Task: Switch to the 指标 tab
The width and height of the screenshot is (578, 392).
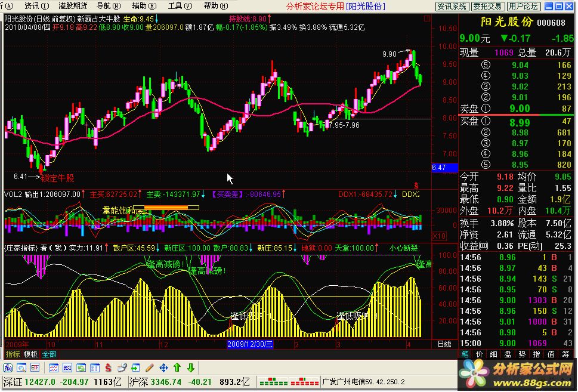Action: click(x=13, y=354)
